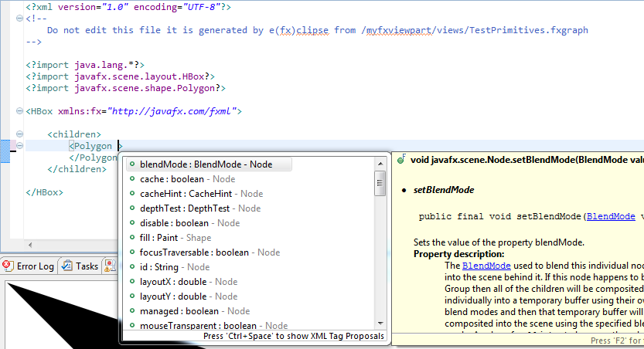Click the green icon beside the managed proposal
644x349 pixels.
[133, 311]
